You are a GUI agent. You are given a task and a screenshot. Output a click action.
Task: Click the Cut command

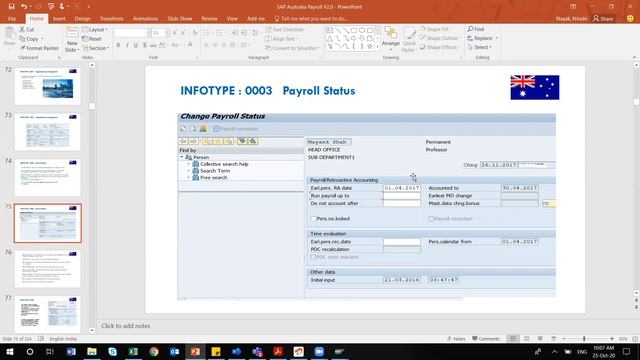pos(27,29)
